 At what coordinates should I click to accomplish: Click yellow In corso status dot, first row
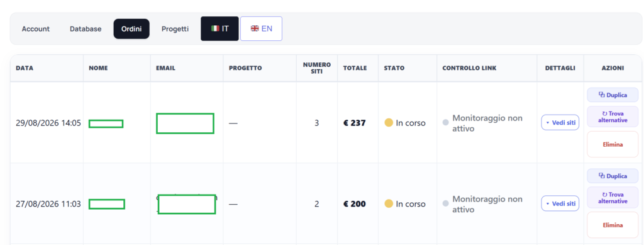(389, 122)
